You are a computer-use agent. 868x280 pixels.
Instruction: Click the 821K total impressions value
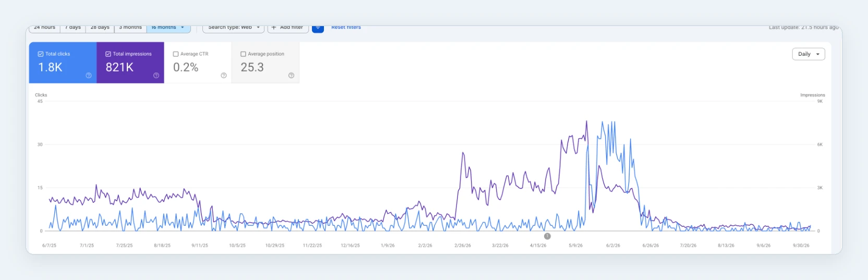coord(119,67)
